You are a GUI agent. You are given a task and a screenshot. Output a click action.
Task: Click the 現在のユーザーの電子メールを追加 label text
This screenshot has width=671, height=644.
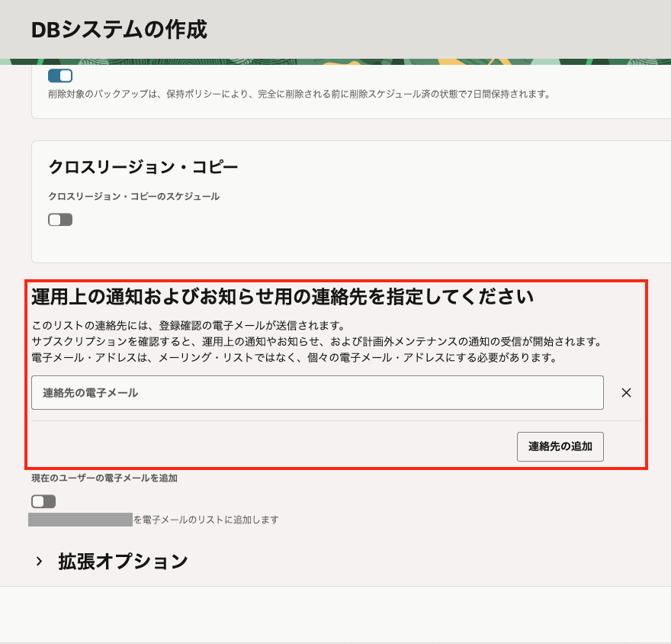point(104,478)
